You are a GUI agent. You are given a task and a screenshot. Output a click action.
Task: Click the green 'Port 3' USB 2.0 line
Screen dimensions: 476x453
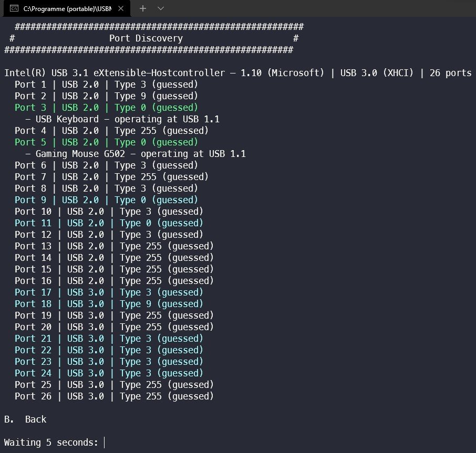point(106,108)
